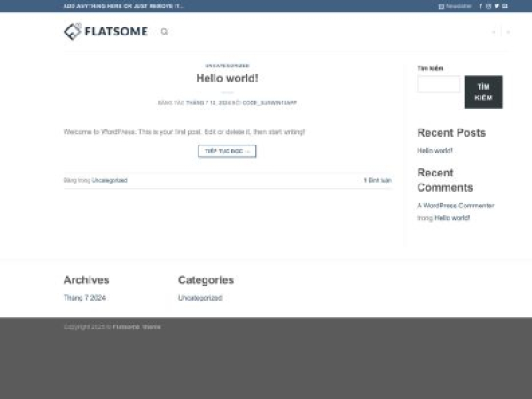Open the Hello world! post title
532x399 pixels.
click(227, 78)
